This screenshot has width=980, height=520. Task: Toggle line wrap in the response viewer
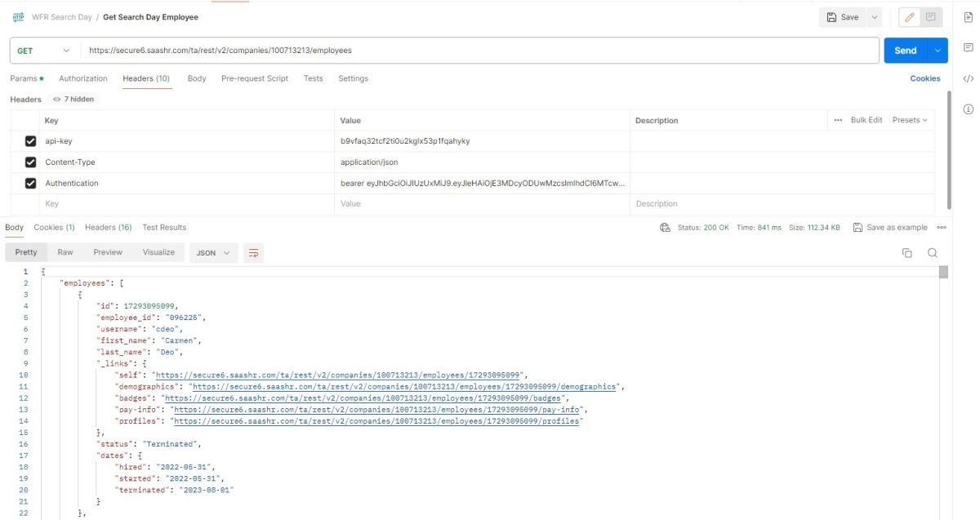252,253
